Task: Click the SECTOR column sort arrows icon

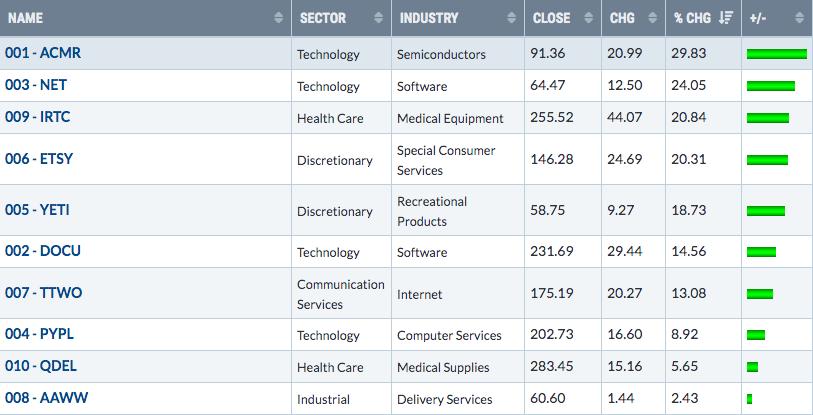Action: click(x=378, y=18)
